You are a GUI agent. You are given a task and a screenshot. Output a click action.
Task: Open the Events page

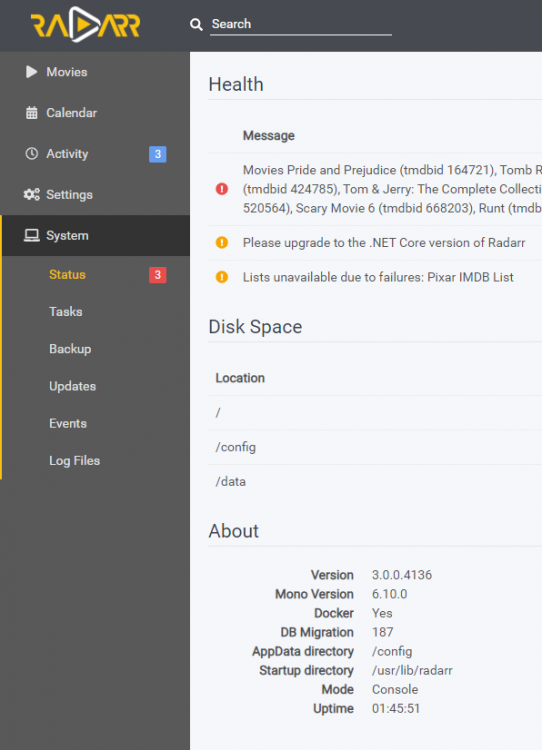[67, 424]
